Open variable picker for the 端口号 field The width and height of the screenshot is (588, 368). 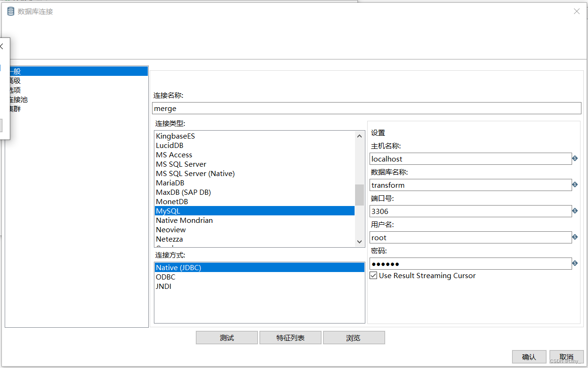click(575, 211)
